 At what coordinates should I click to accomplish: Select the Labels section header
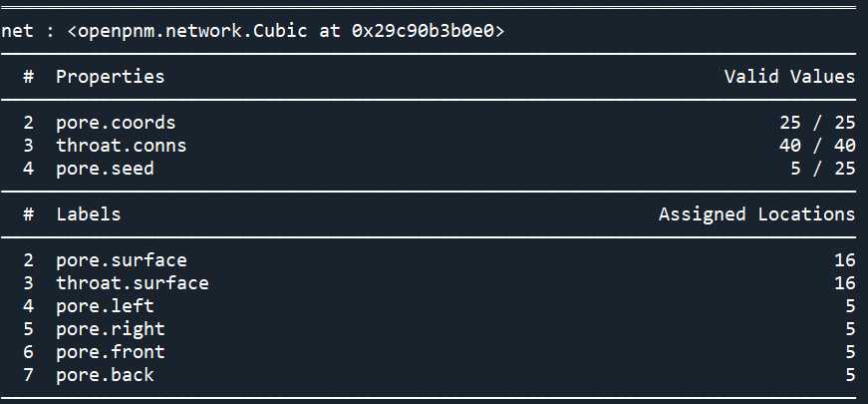click(x=88, y=213)
